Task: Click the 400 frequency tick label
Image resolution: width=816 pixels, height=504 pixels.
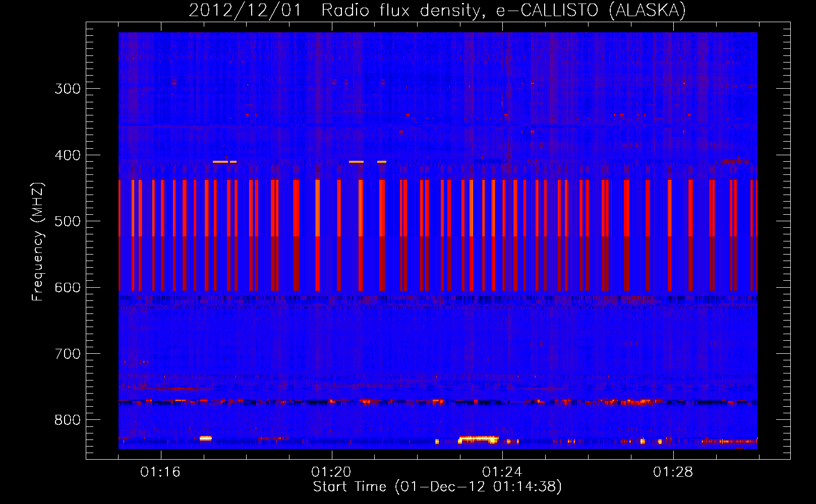Action: pyautogui.click(x=68, y=155)
